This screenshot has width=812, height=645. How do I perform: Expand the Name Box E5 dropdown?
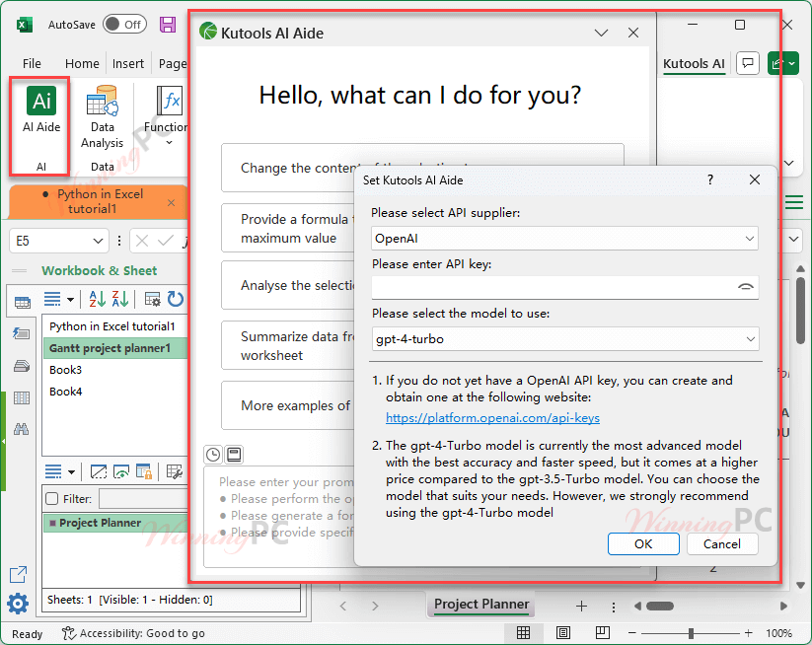(98, 241)
